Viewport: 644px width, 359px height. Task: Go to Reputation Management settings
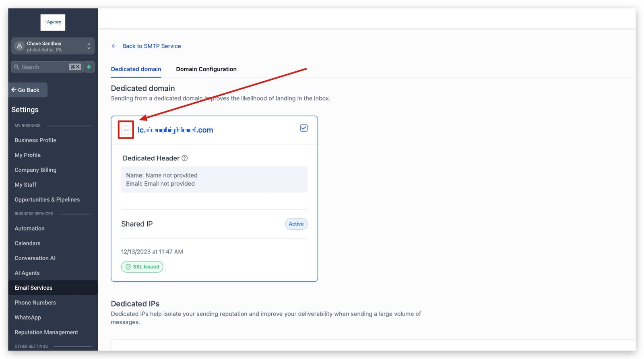[x=46, y=332]
